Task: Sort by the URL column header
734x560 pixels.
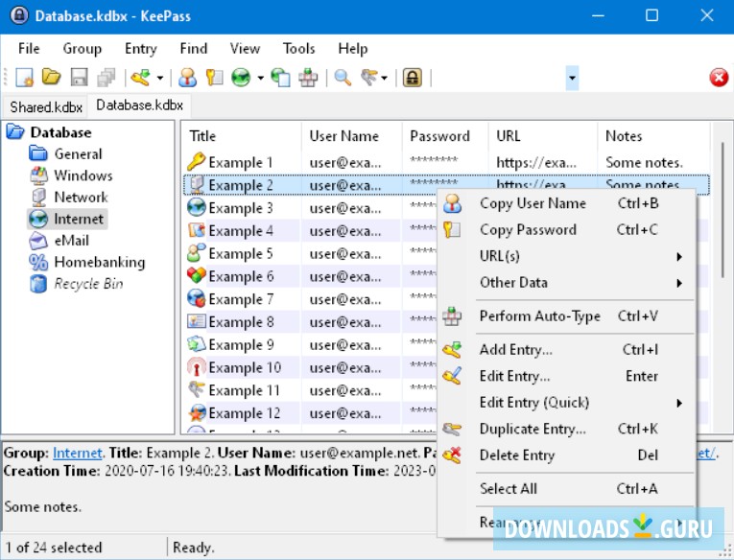Action: click(x=543, y=136)
